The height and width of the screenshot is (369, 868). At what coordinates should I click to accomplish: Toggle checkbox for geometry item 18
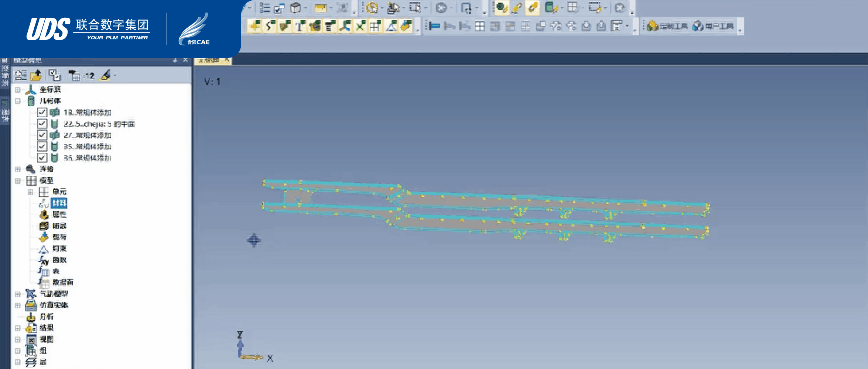pos(42,112)
